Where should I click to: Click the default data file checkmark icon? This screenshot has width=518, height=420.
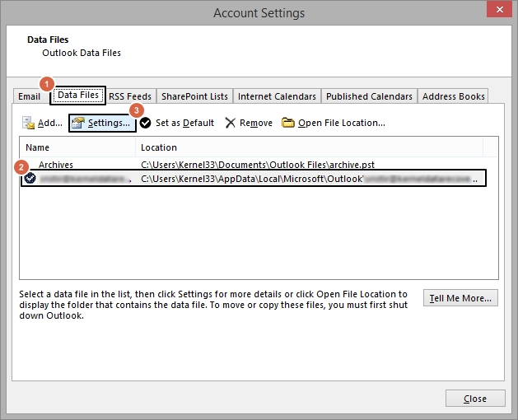[30, 178]
